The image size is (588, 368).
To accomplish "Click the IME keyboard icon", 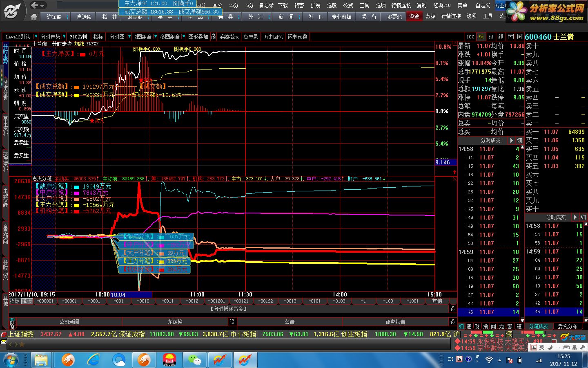I will point(566,347).
